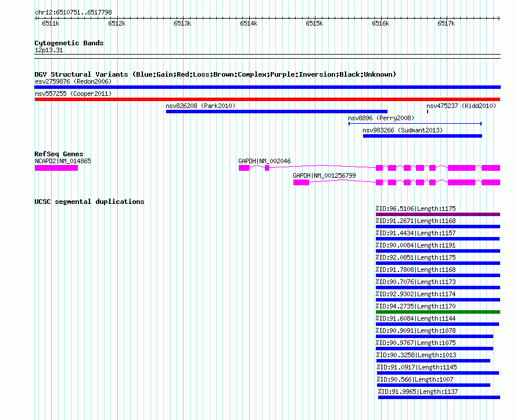Image resolution: width=517 pixels, height=420 pixels.
Task: Select duplication label %ID:91.6084|Length:1144
Action: 415,318
